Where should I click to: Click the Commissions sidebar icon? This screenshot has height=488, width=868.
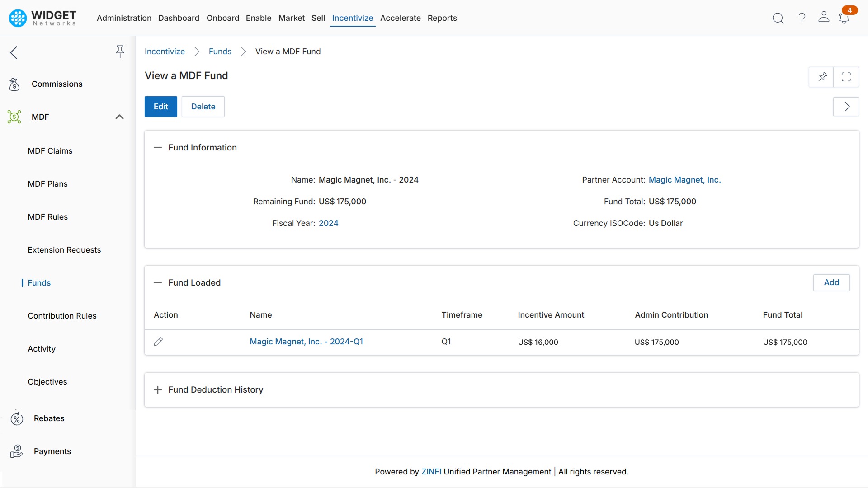click(14, 84)
